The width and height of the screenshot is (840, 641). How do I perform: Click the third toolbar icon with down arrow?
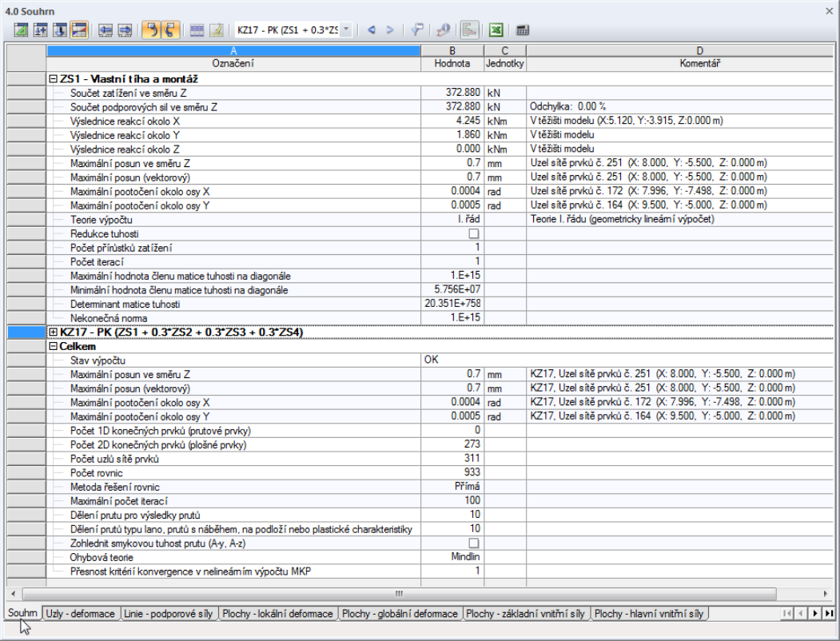click(x=60, y=30)
